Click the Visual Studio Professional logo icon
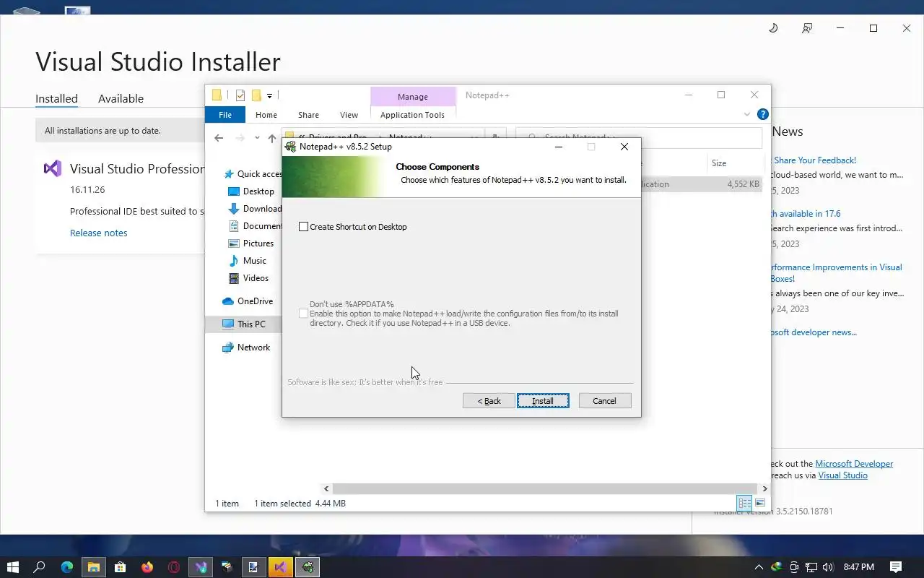Screen dimensions: 924x578 point(52,168)
